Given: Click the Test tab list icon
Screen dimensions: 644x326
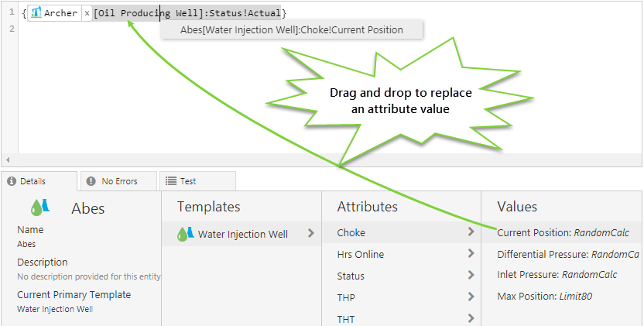Looking at the screenshot, I should (x=170, y=181).
